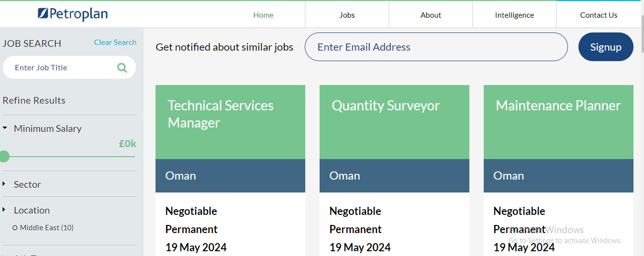Click the Petroplan logo
The width and height of the screenshot is (644, 256).
coord(73,14)
